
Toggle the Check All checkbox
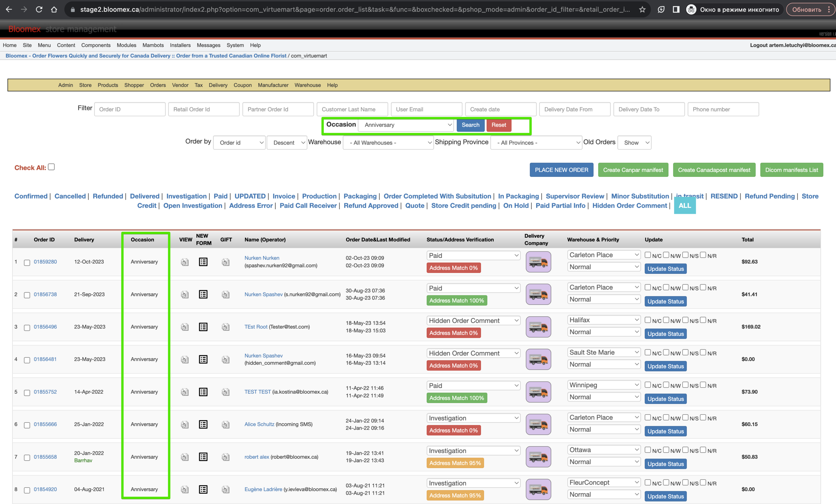[x=51, y=167]
